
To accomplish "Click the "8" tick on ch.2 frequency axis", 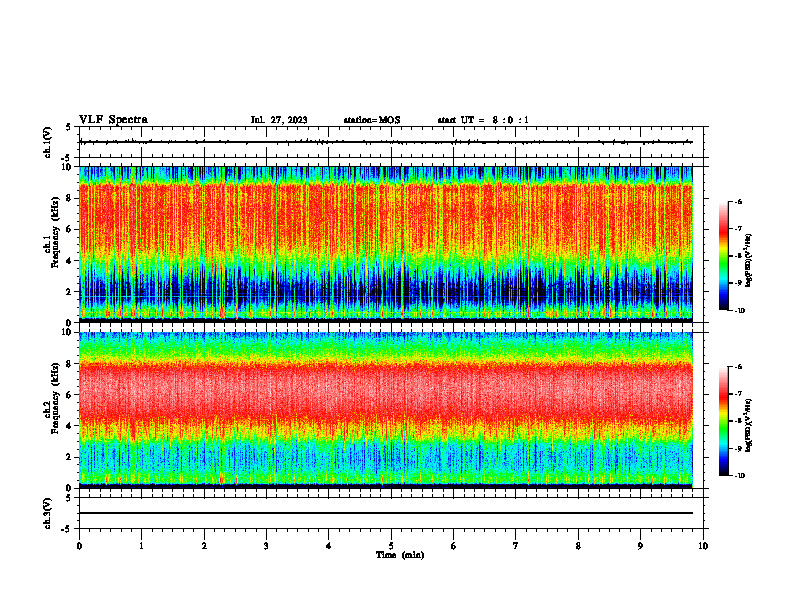I will coord(70,364).
